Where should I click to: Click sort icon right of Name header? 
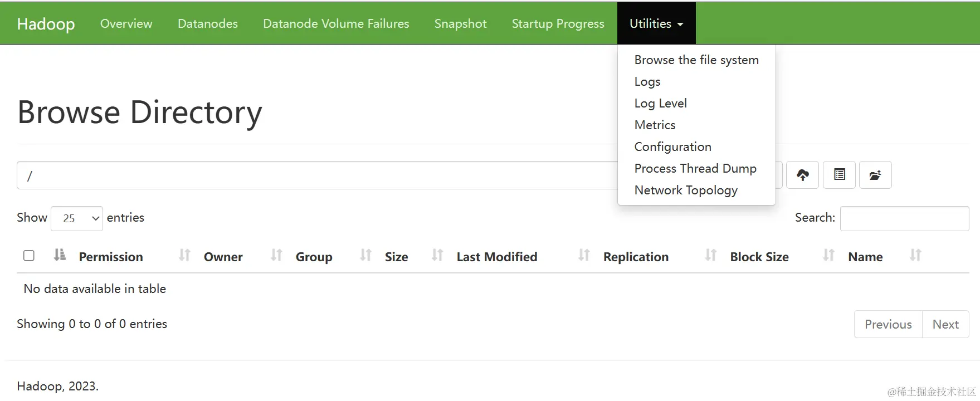[x=915, y=256]
